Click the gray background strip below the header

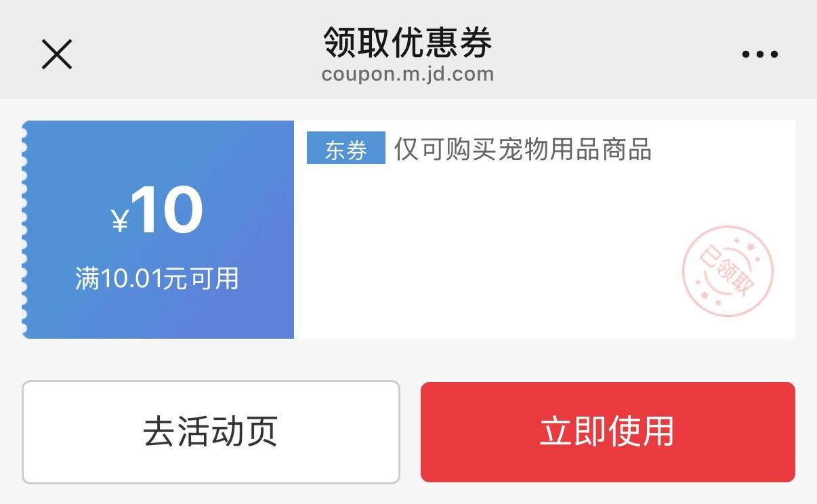tap(408, 110)
